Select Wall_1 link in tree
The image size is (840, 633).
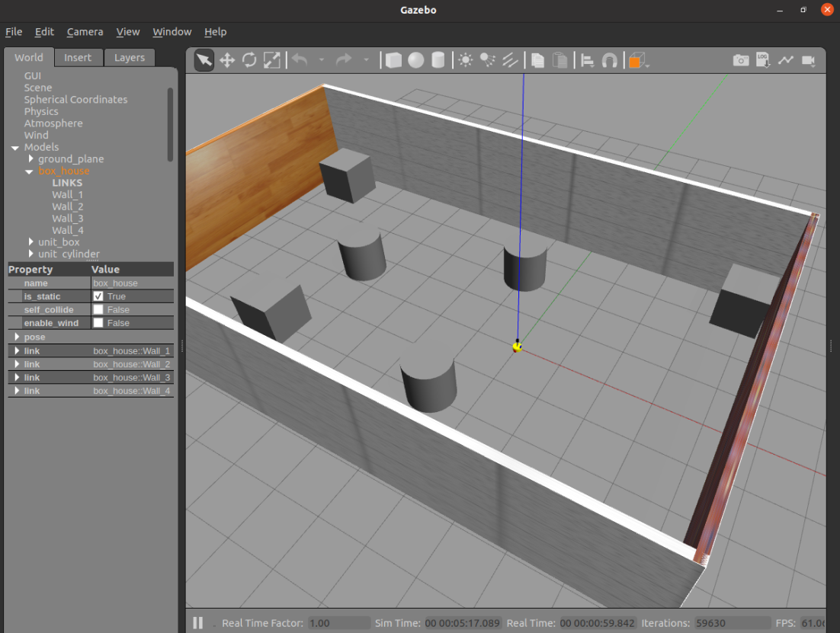tap(68, 195)
